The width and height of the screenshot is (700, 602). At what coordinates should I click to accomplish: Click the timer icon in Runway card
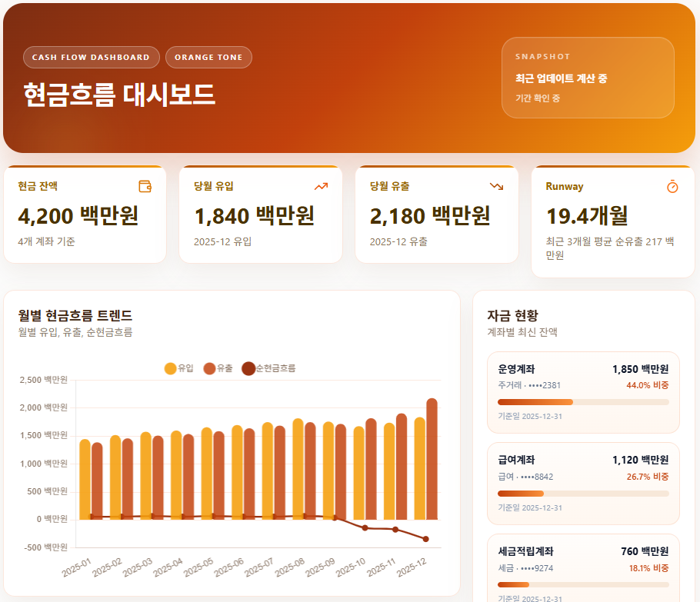pyautogui.click(x=672, y=186)
